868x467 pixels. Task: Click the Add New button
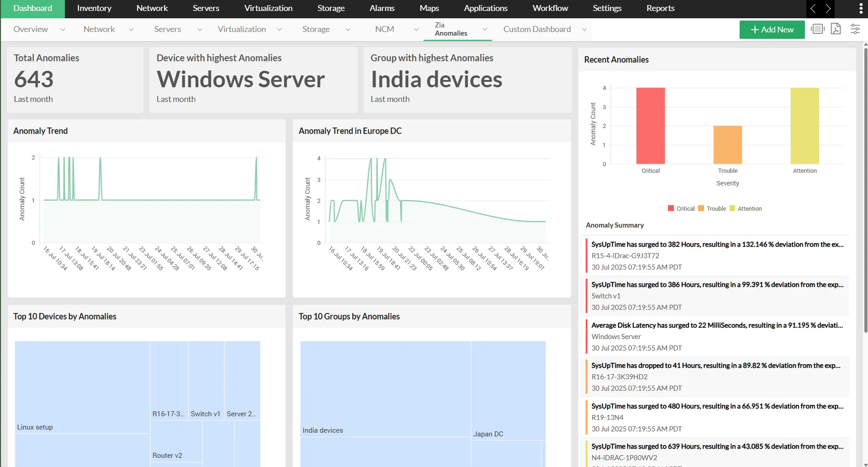[772, 29]
